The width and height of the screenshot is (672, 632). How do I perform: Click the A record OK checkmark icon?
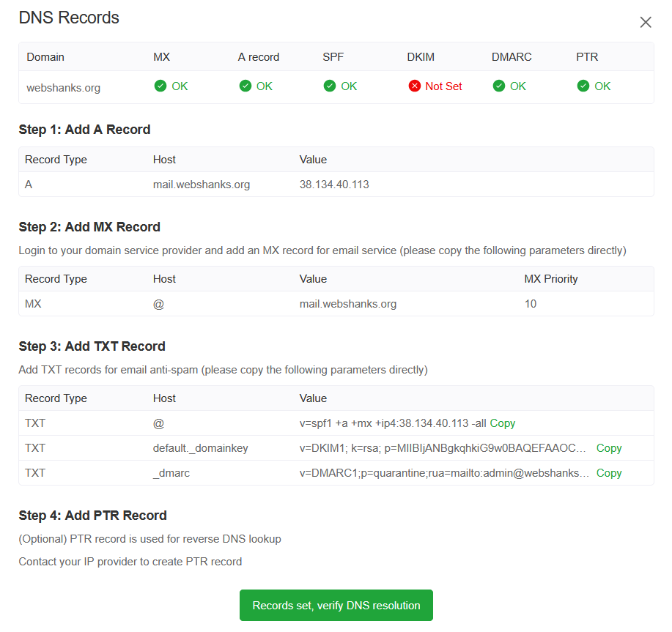(245, 86)
